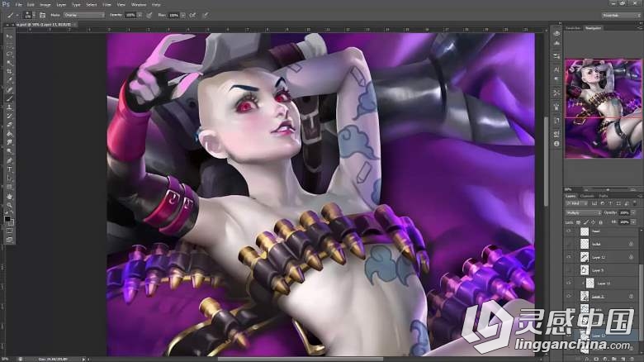The width and height of the screenshot is (644, 362).
Task: Hide Layer 3 visibility eye
Action: click(x=569, y=296)
